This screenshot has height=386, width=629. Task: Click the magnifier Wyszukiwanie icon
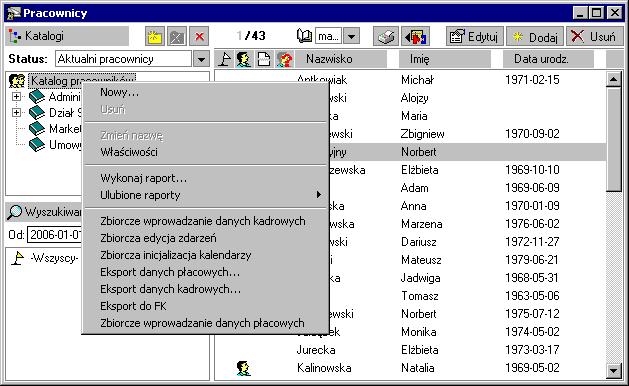tap(15, 211)
